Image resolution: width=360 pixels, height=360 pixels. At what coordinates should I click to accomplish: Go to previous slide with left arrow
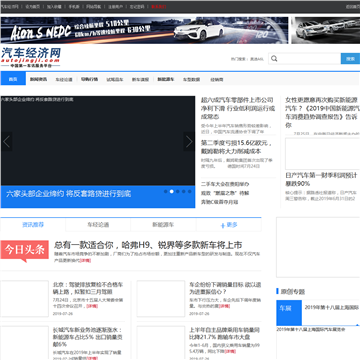click(6, 142)
